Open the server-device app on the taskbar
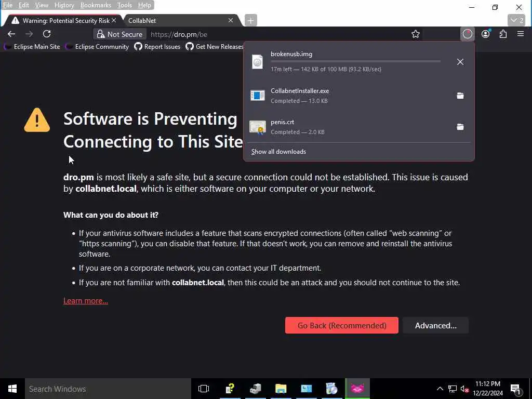This screenshot has height=399, width=532. (x=256, y=389)
